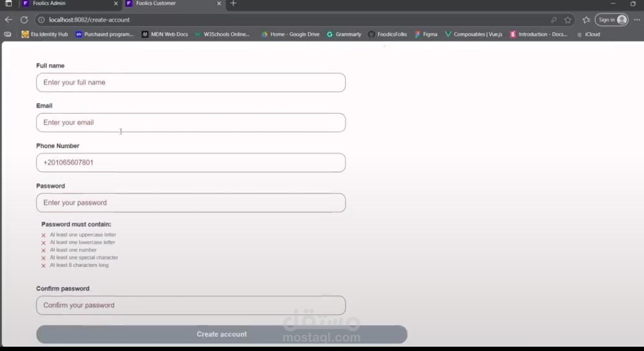Click the 'Password must contain:' heading
This screenshot has width=644, height=351.
tap(76, 224)
